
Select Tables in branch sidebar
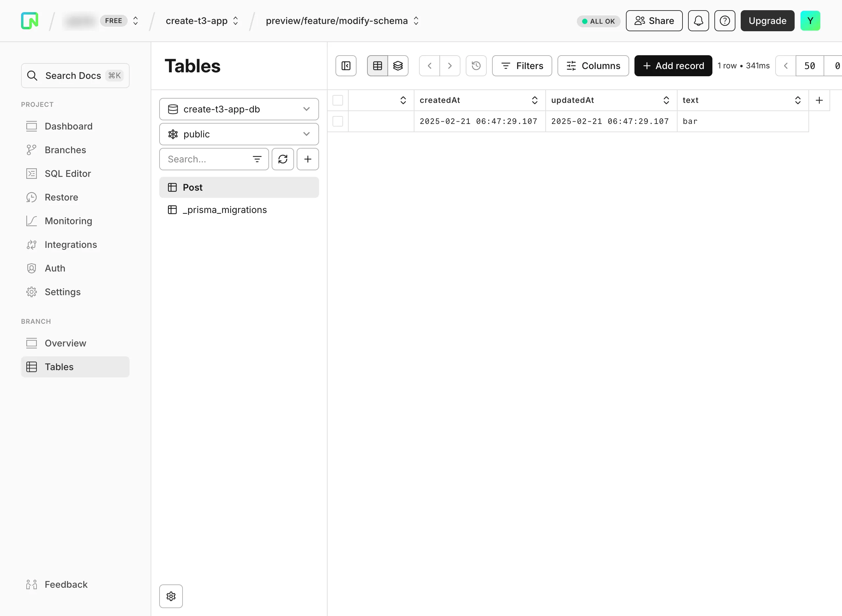click(75, 367)
